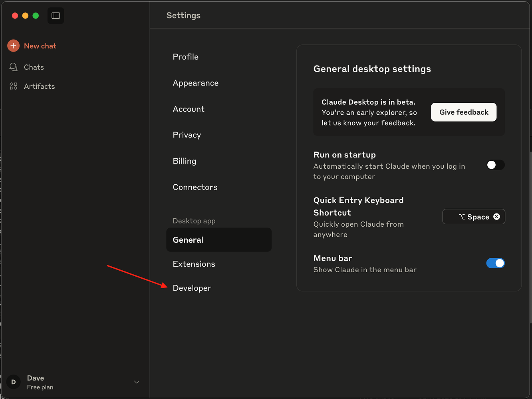This screenshot has height=399, width=532.
Task: Open the Extensions section
Action: (x=194, y=264)
